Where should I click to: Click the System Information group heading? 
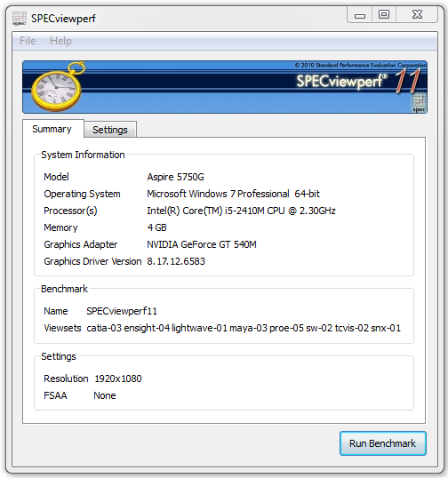coord(83,155)
